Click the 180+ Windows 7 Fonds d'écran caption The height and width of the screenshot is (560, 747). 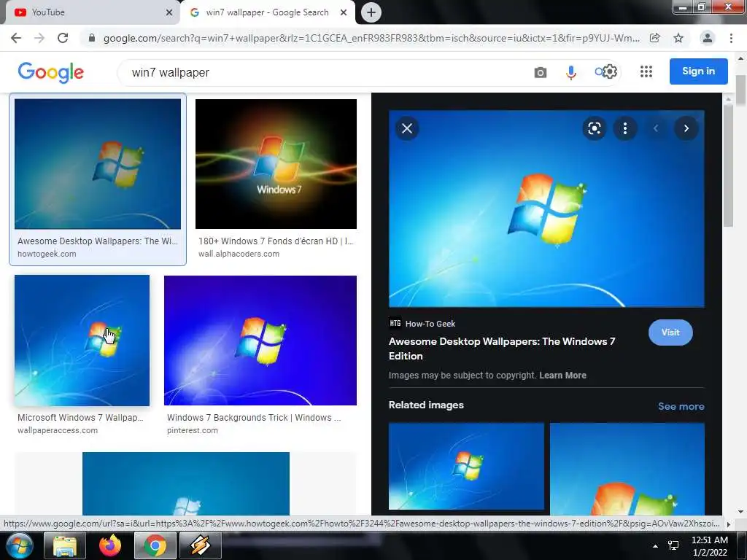point(276,241)
